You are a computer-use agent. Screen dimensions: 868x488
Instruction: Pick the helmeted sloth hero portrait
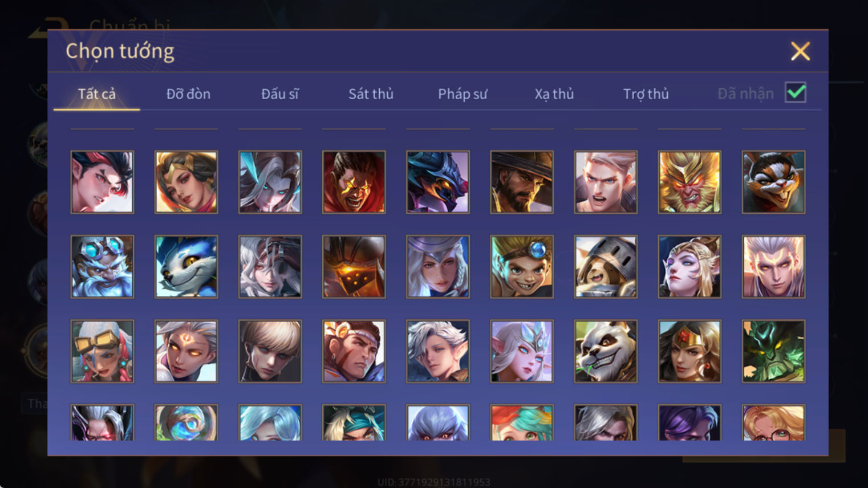click(606, 266)
